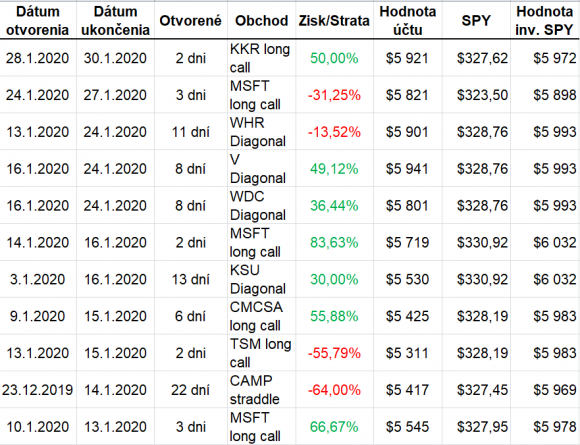Select the Dátum ukončenia column header
Viewport: 580px width, 445px height.
point(115,20)
